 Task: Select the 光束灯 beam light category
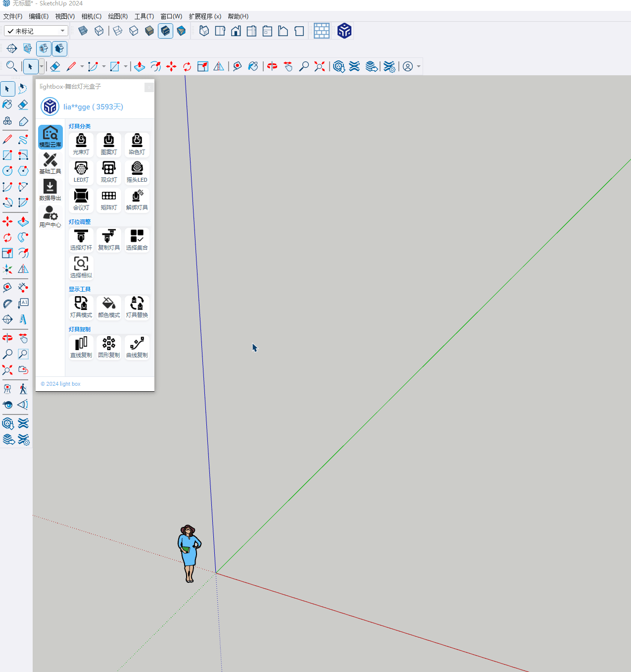tap(81, 145)
